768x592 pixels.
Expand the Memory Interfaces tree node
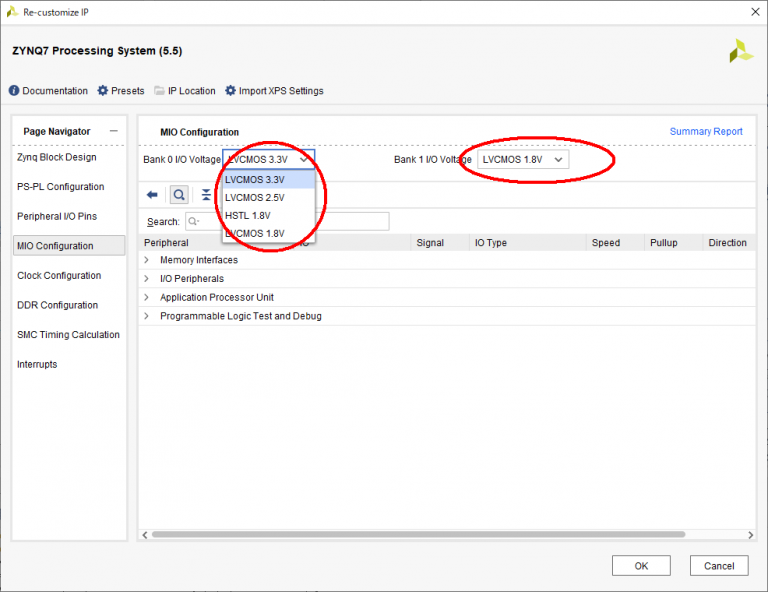(x=147, y=260)
